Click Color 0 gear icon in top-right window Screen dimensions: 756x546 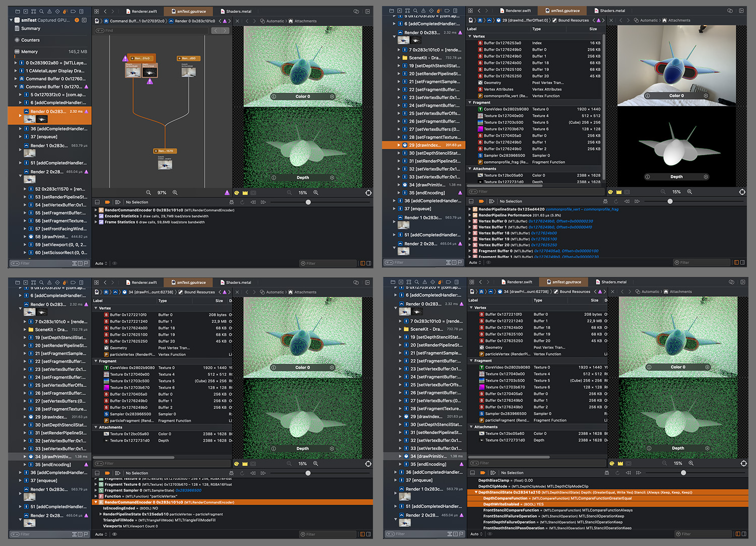tap(706, 95)
